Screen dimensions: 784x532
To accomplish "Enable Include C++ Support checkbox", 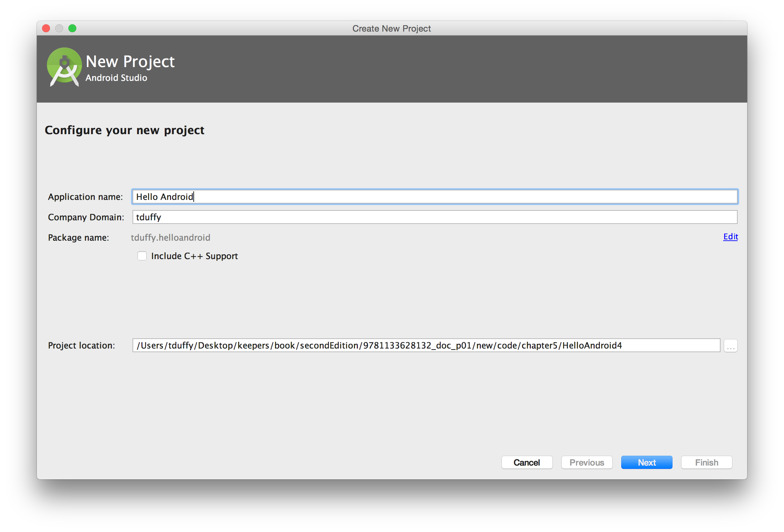I will pyautogui.click(x=142, y=256).
